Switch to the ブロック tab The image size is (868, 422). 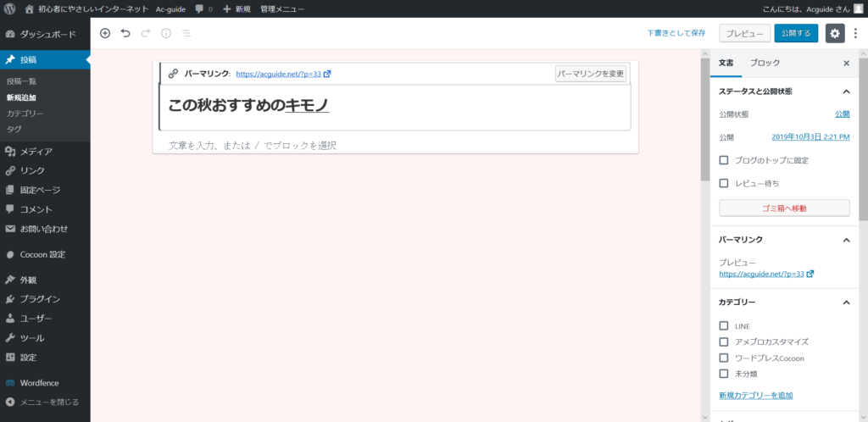[x=765, y=63]
